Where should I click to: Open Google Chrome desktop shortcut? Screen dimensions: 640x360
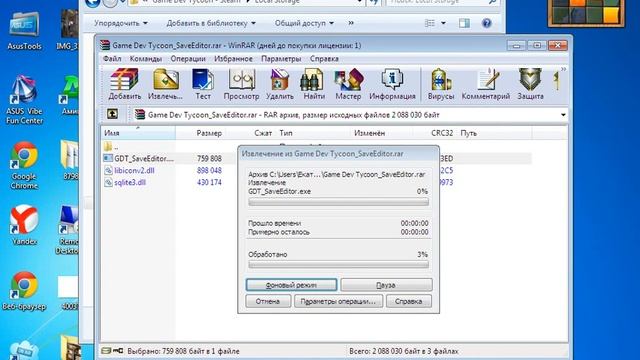click(24, 165)
